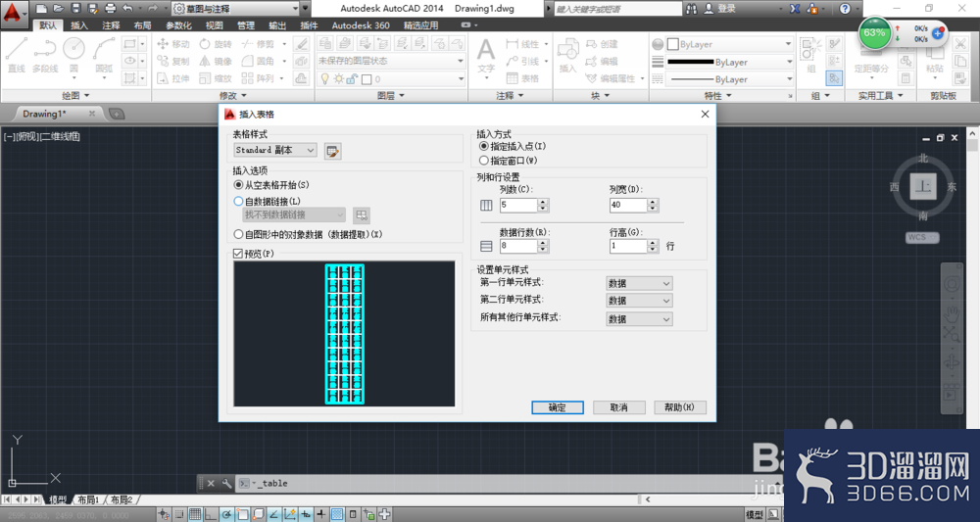Expand the 修改 panel

tap(233, 96)
